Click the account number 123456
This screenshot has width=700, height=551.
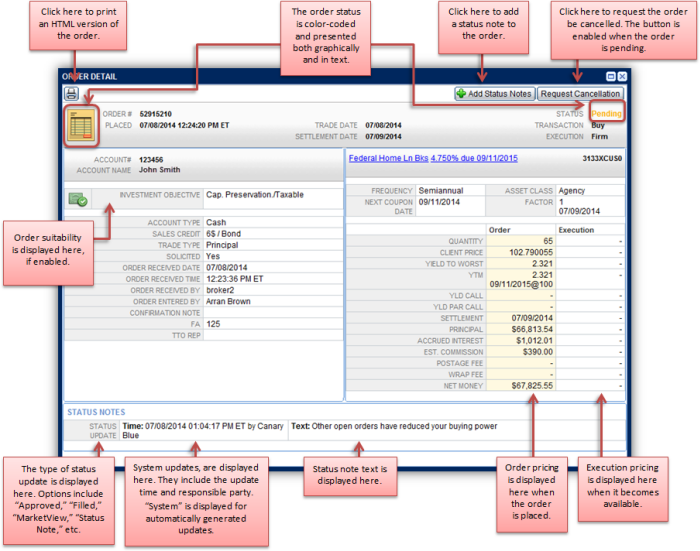click(x=151, y=159)
